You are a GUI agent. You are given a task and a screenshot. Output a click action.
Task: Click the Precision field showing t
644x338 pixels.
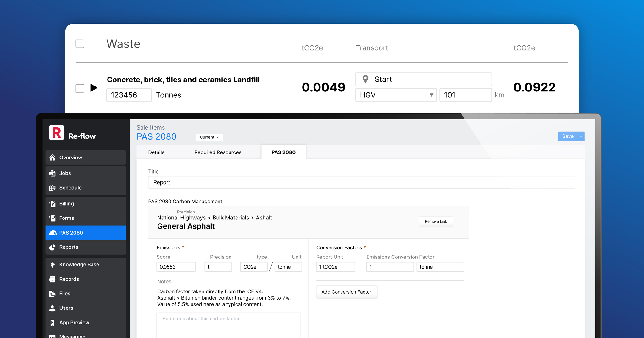(218, 267)
